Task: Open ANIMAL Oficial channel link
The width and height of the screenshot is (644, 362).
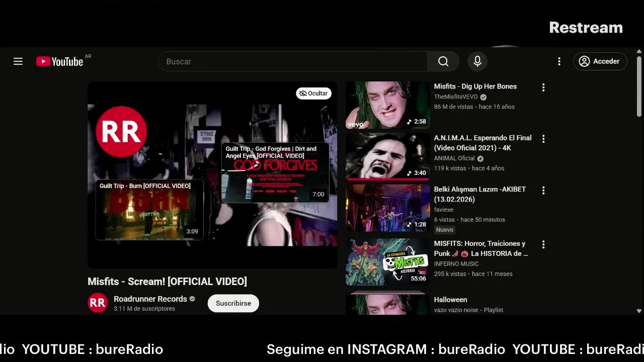Action: click(x=454, y=158)
